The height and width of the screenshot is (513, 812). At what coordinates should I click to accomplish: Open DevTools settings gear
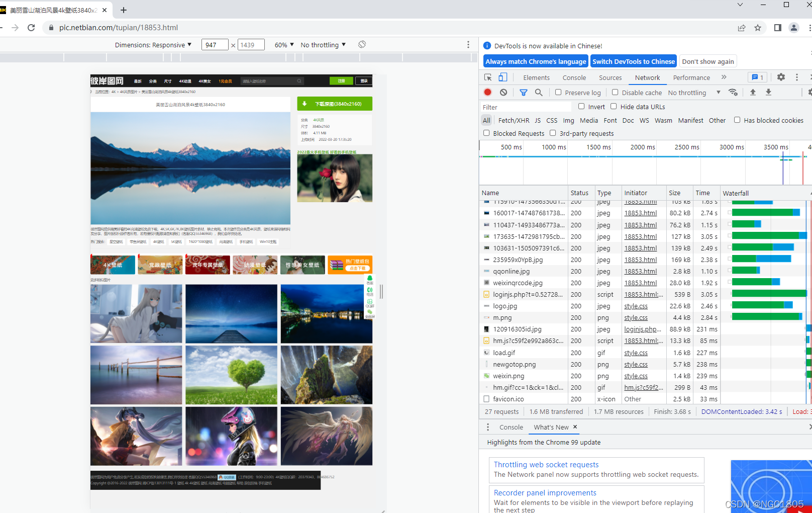point(781,77)
